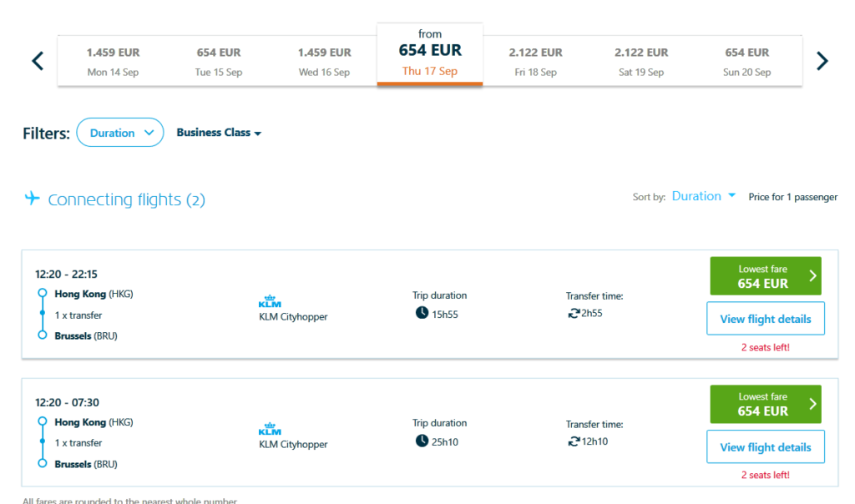The height and width of the screenshot is (504, 855).
Task: Click the transfer icon beside 2h55
Action: [573, 313]
